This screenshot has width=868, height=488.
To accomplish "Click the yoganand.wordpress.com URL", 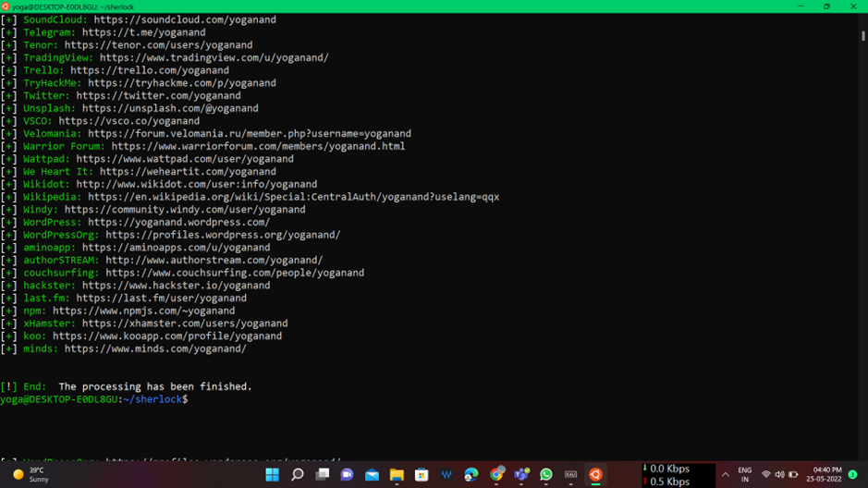I will point(178,223).
